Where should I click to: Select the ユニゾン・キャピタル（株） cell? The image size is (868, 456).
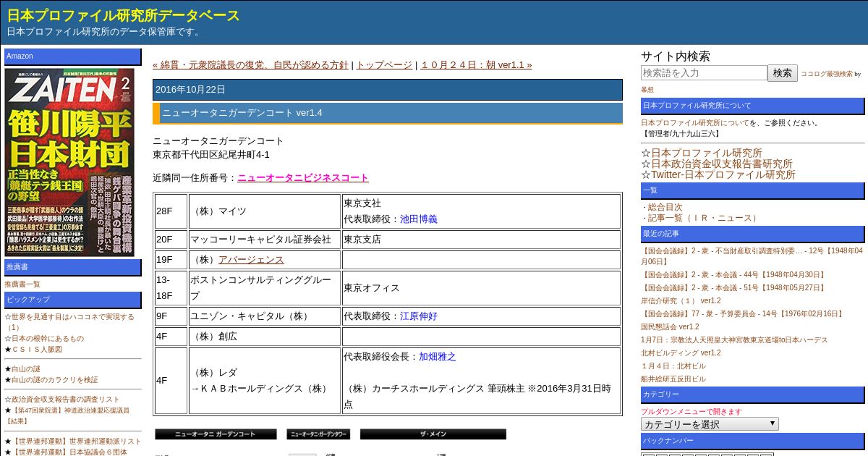click(x=265, y=316)
